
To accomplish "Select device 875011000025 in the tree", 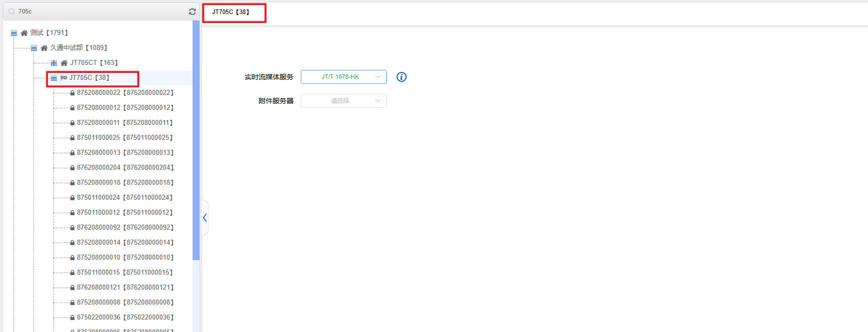I will click(x=125, y=137).
